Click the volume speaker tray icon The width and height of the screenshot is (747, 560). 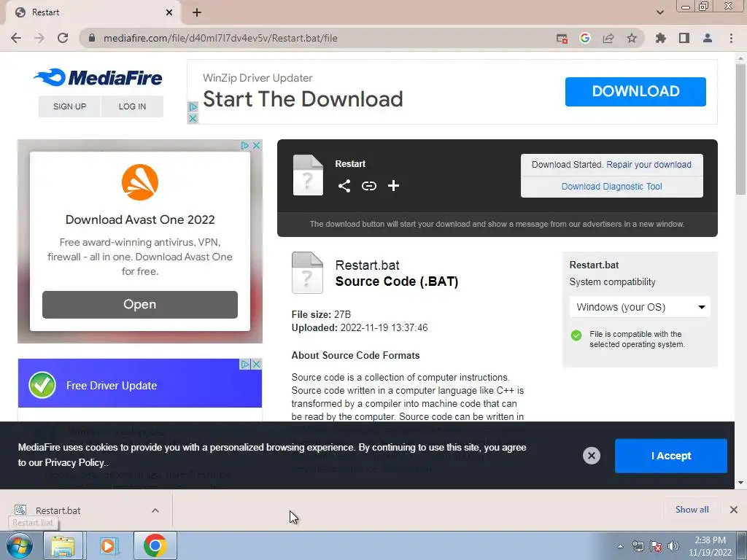click(x=673, y=547)
